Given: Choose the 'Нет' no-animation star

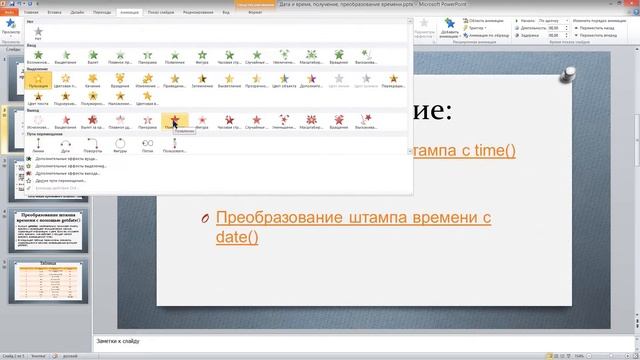Looking at the screenshot, I should 38,33.
